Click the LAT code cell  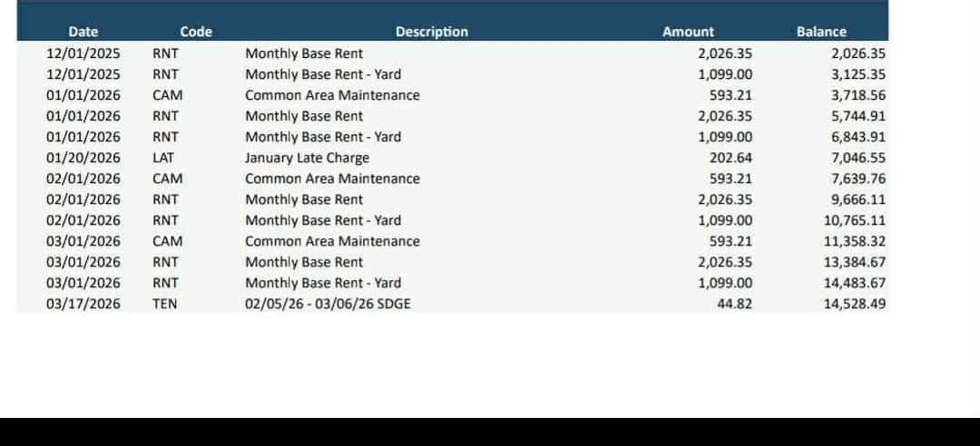point(163,158)
